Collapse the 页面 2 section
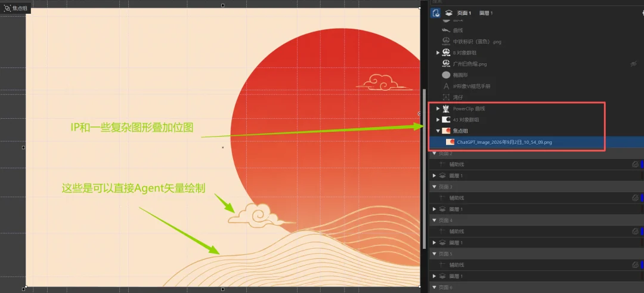The height and width of the screenshot is (293, 644). coord(434,153)
